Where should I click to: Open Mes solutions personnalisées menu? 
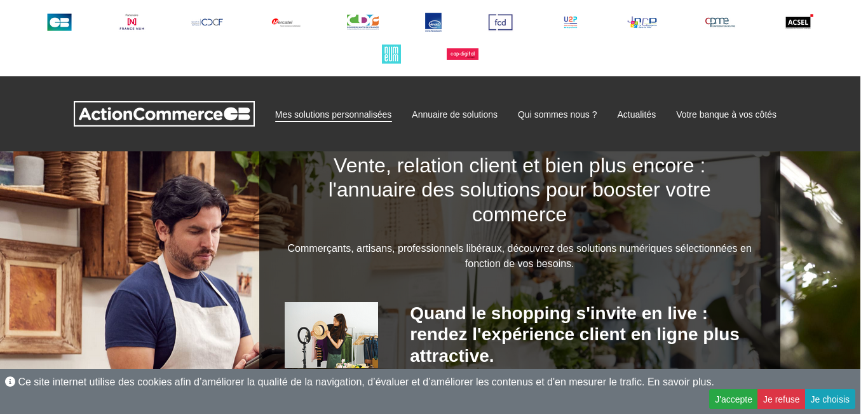click(x=333, y=114)
